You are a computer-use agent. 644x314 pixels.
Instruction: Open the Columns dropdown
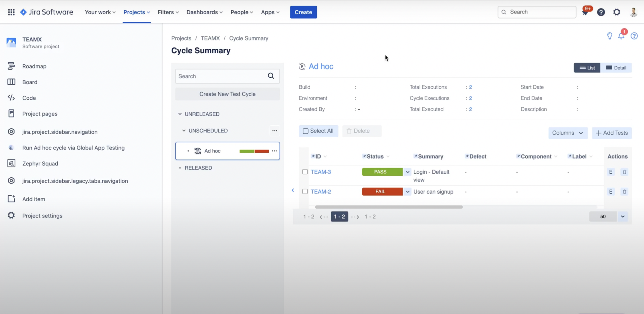pyautogui.click(x=568, y=133)
